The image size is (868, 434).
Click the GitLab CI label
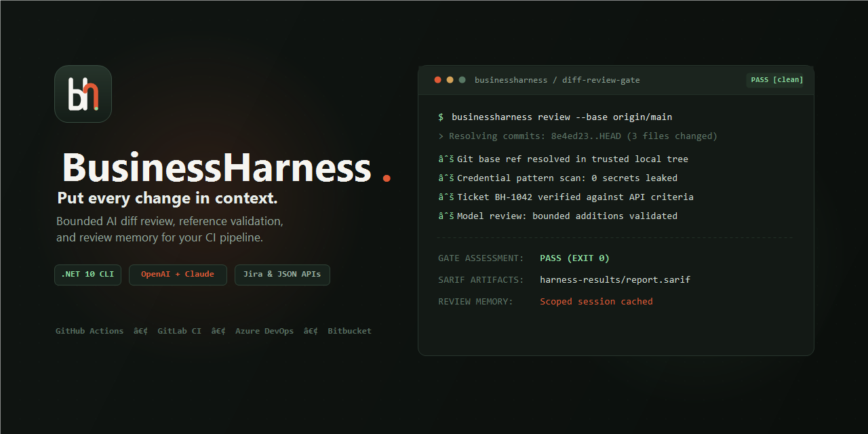point(179,331)
